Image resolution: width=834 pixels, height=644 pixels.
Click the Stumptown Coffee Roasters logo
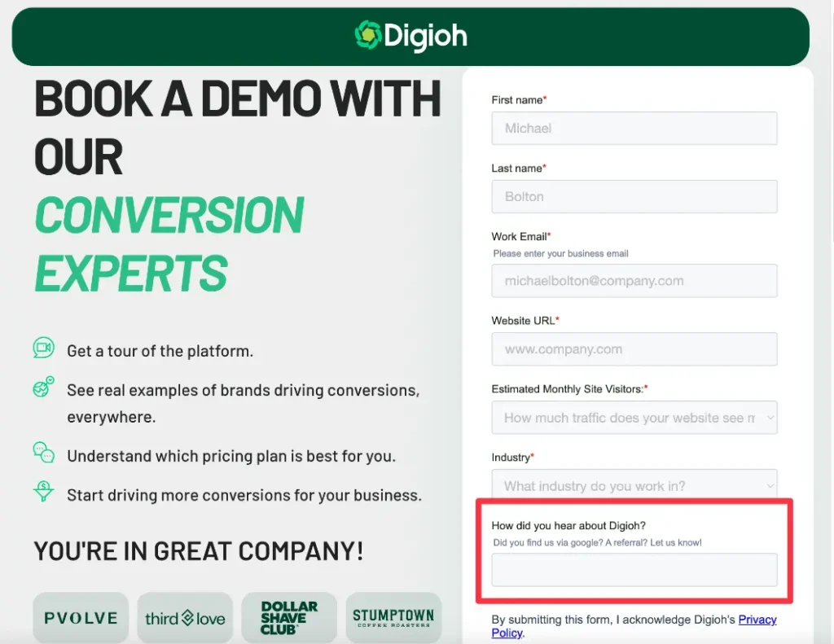393,618
